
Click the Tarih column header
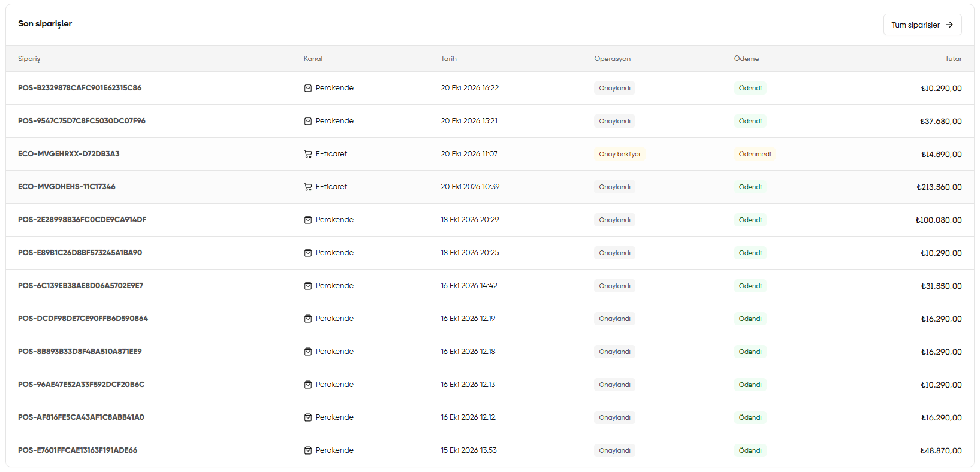pos(448,59)
